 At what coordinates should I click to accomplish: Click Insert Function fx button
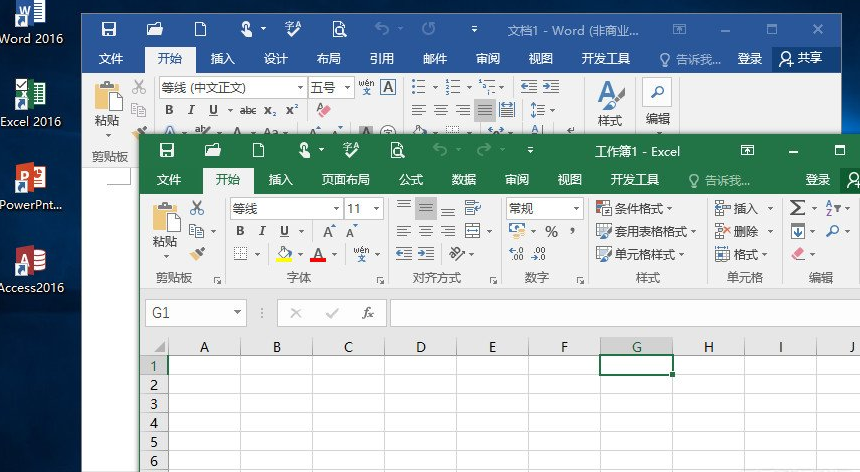coord(368,313)
